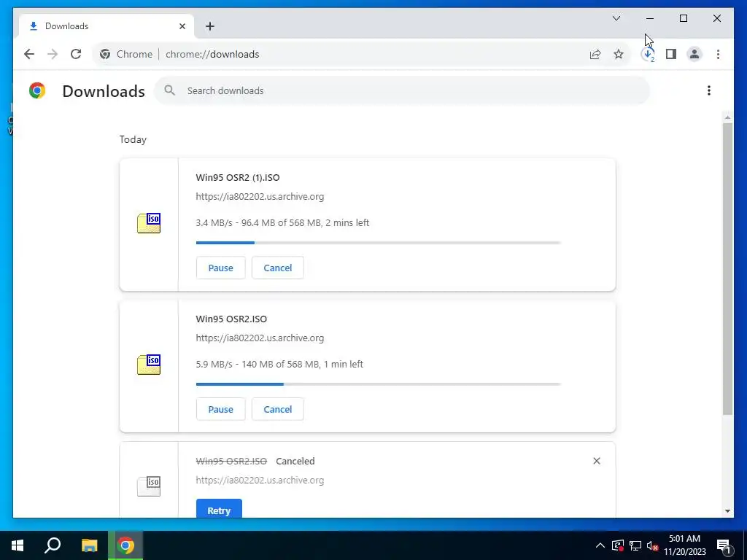Cancel the Win95 OSR2 (1).ISO download

278,268
